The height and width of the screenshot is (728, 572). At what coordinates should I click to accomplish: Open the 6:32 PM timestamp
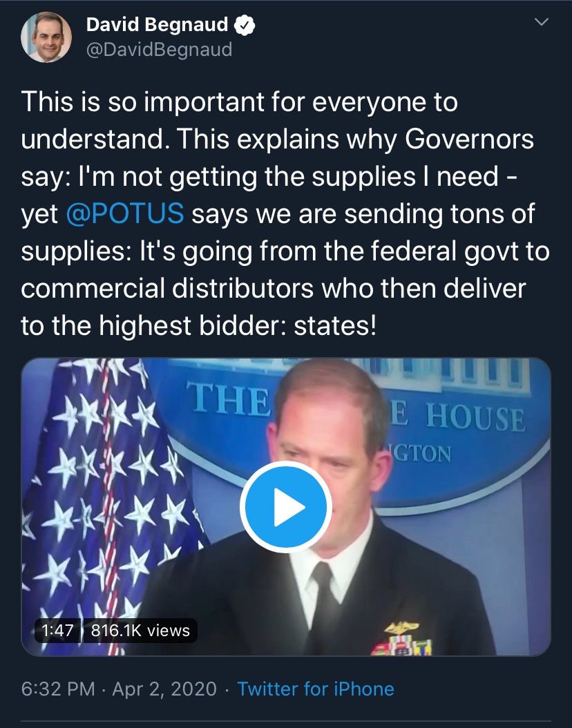58,689
